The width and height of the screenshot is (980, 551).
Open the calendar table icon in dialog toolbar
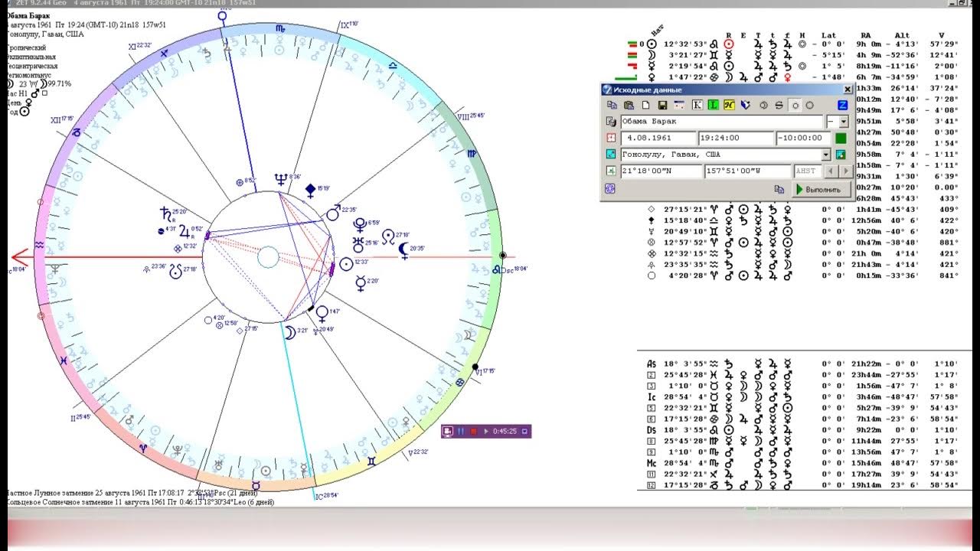coord(679,106)
